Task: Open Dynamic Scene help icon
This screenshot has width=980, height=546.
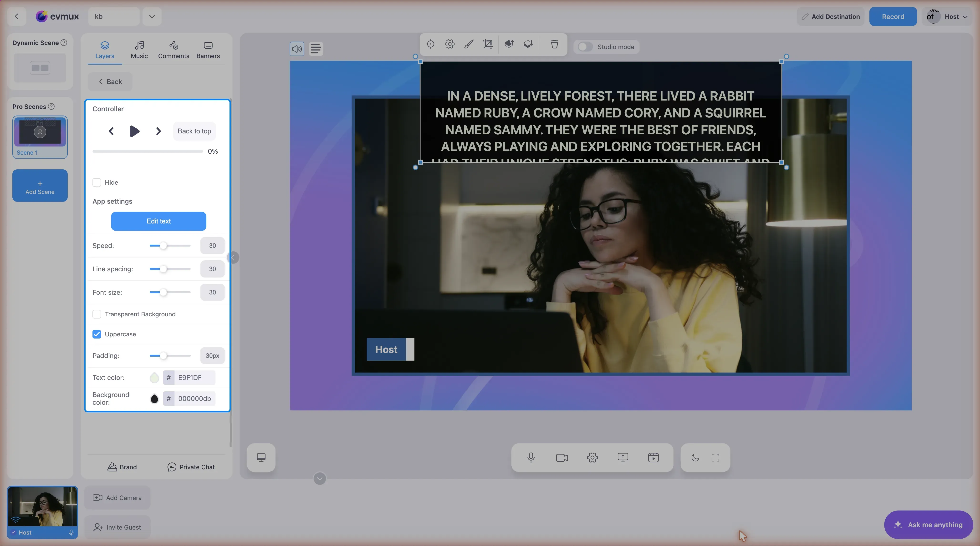Action: click(64, 43)
